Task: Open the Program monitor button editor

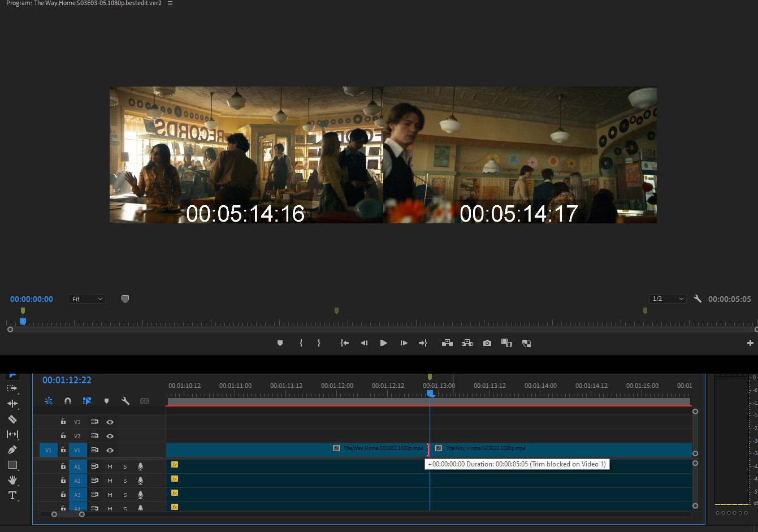Action: click(x=750, y=343)
